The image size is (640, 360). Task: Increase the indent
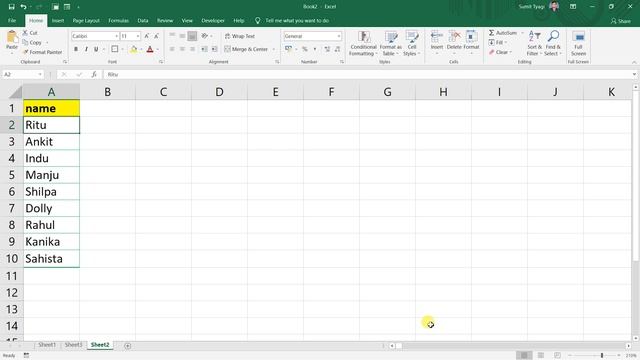click(x=214, y=49)
